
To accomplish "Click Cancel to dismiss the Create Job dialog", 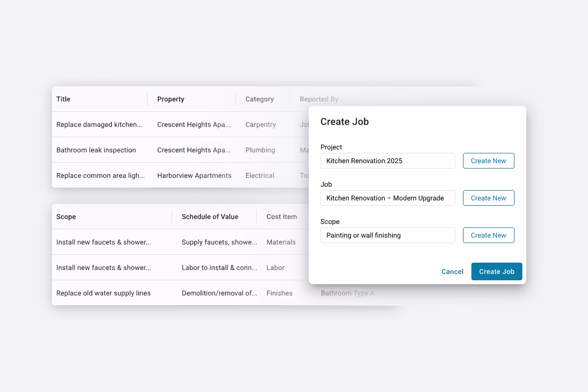I will pos(452,271).
